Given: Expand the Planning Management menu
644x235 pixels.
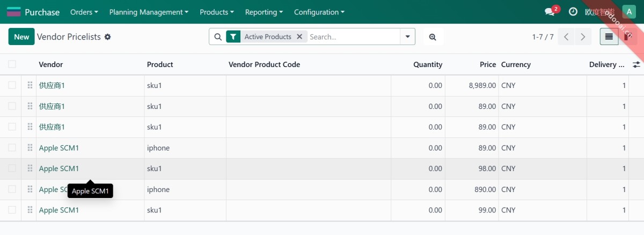Looking at the screenshot, I should tap(149, 12).
